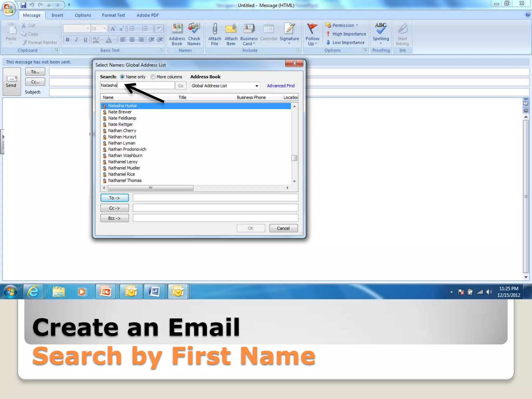Attach a file using the paperclip icon
532x399 pixels.
(215, 34)
